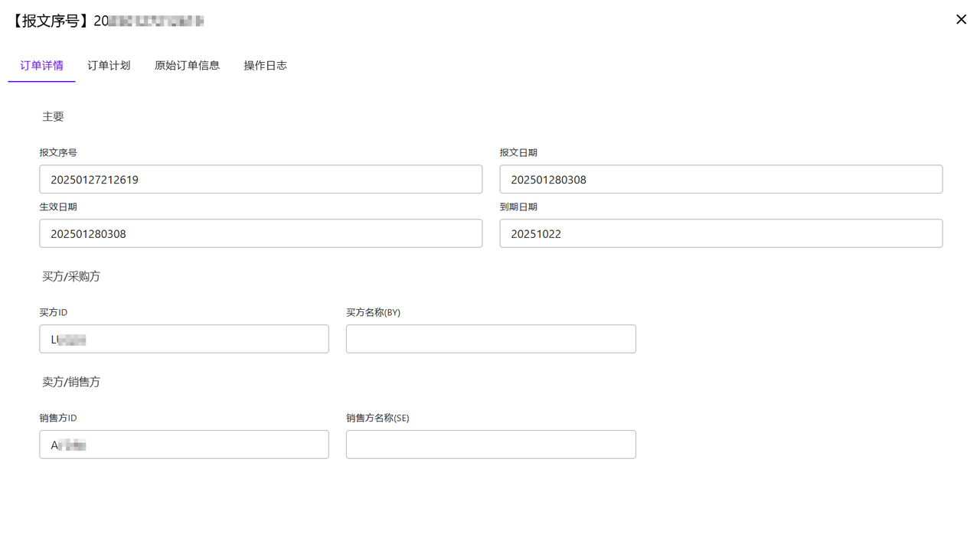Open the 订单计划 tab
980x534 pixels.
[x=109, y=66]
